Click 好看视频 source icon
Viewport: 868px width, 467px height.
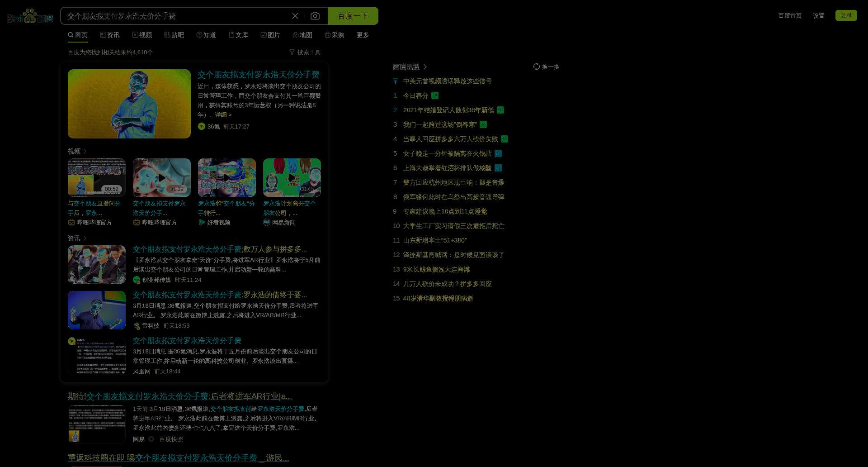[x=202, y=222]
